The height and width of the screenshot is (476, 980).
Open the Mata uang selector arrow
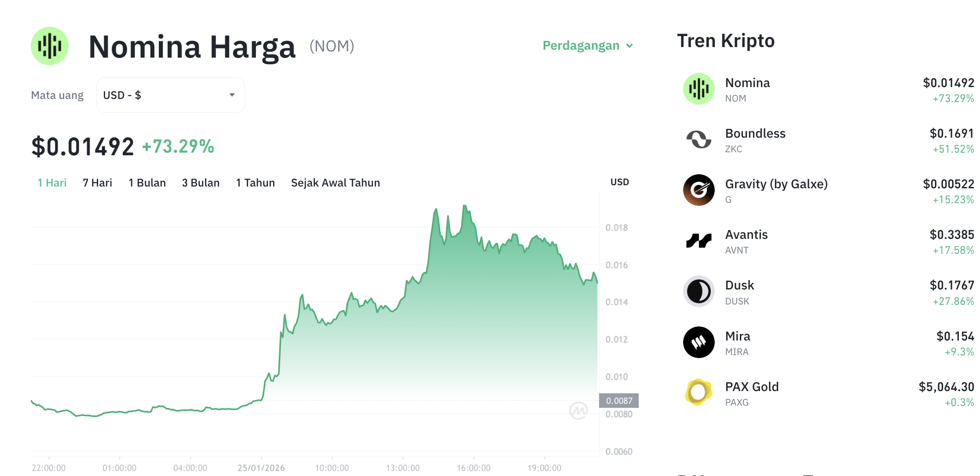pos(232,95)
